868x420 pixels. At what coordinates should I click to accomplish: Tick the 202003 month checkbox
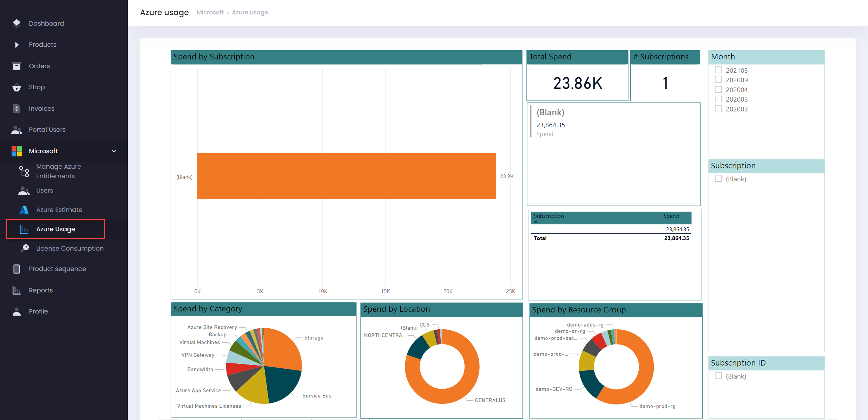718,99
